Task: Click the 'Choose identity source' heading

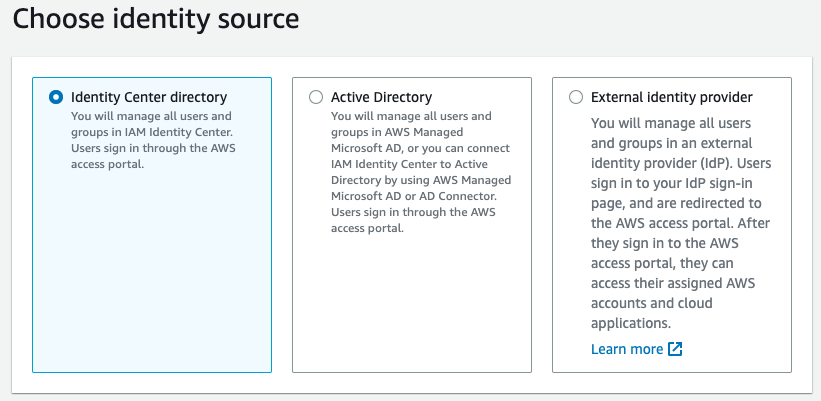Action: (156, 19)
